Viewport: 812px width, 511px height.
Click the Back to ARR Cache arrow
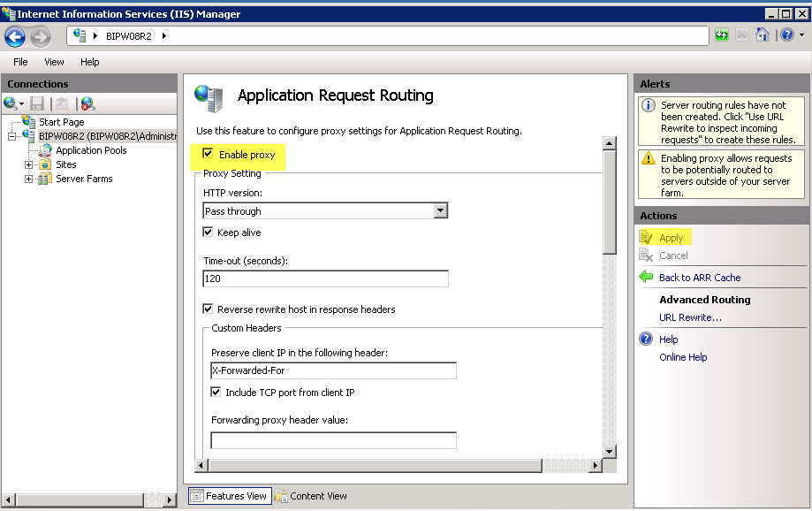[646, 278]
